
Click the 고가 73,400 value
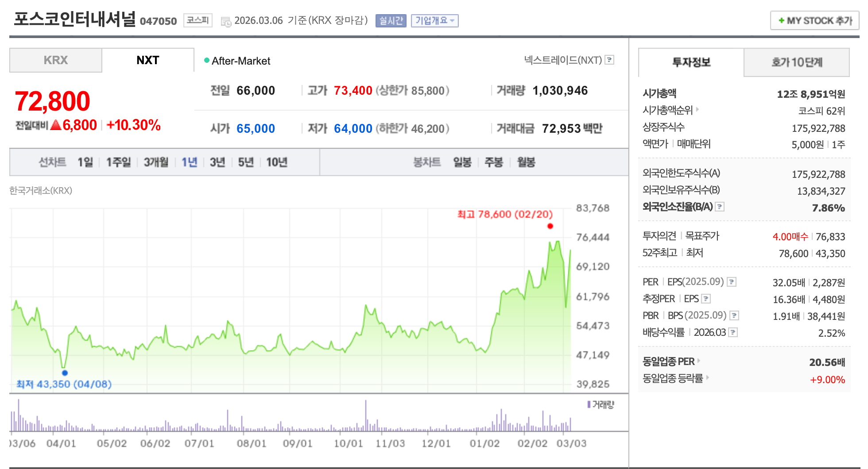point(353,91)
